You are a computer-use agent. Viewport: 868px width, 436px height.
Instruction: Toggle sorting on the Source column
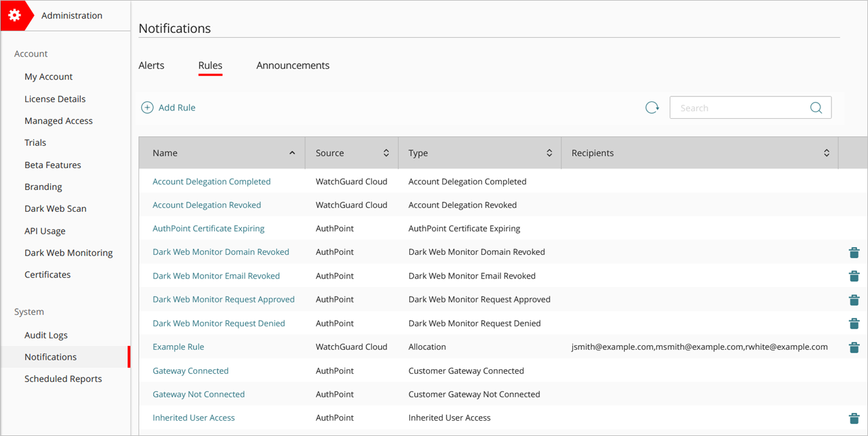pyautogui.click(x=386, y=153)
